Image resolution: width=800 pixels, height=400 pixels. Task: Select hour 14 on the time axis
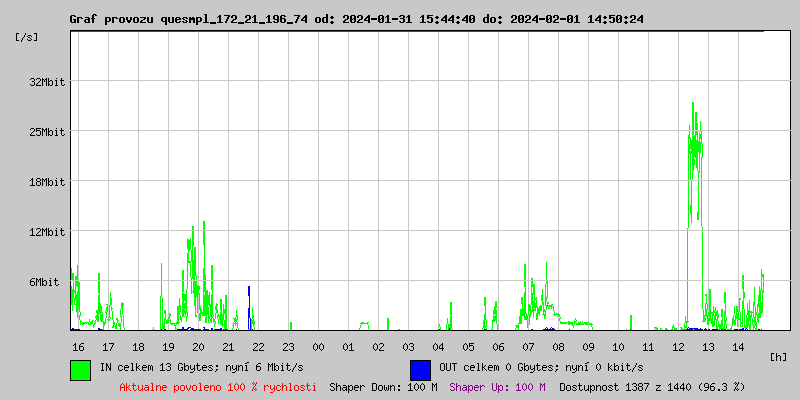pos(738,346)
